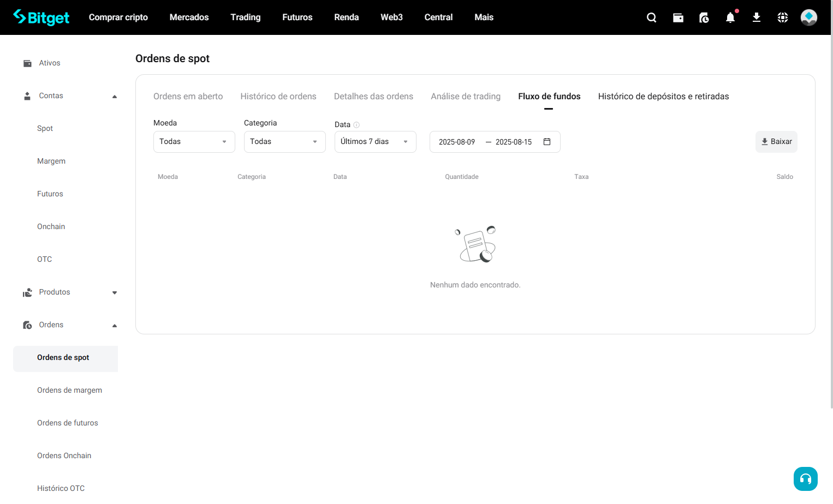Screen dimensions: 833x504
Task: Click the start date 2025-08-09 field
Action: 457,142
